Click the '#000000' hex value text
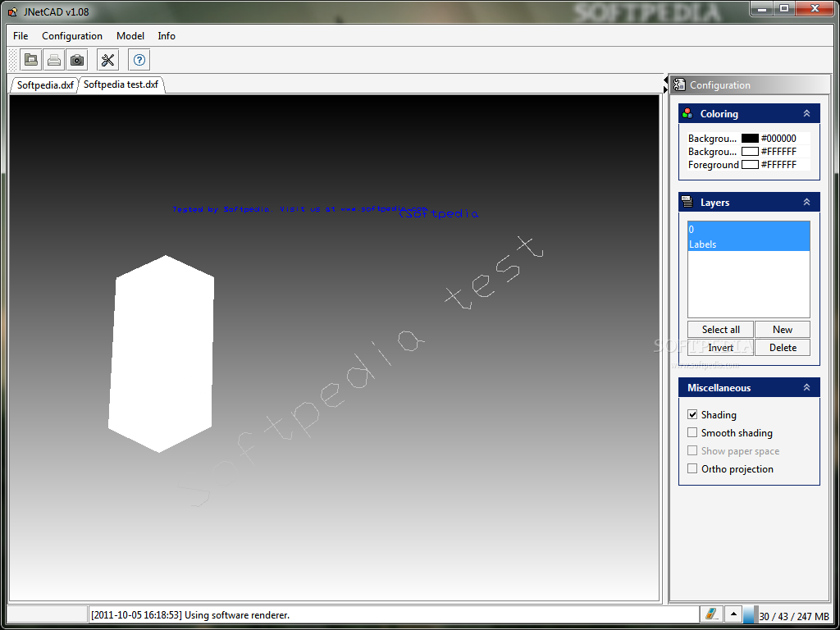840x630 pixels. [x=778, y=138]
